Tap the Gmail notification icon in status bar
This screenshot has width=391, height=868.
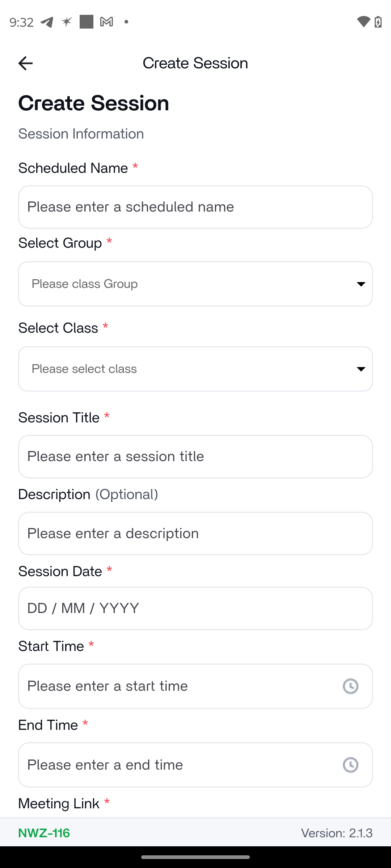tap(106, 22)
